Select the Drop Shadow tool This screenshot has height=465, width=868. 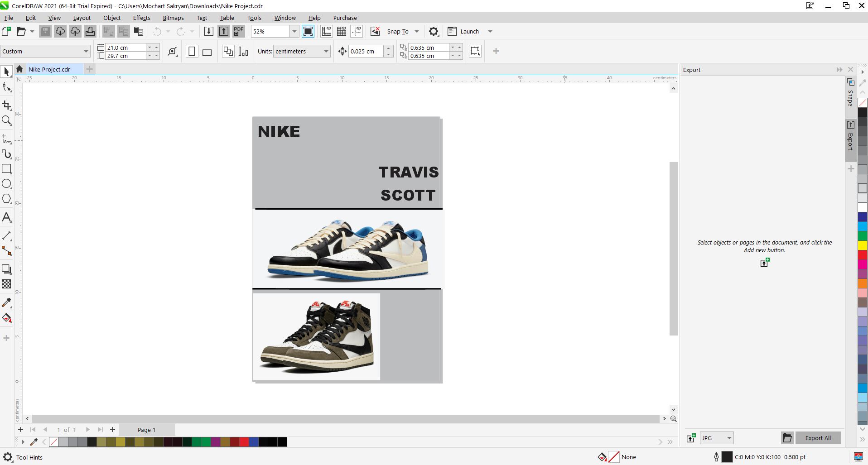[x=6, y=269]
